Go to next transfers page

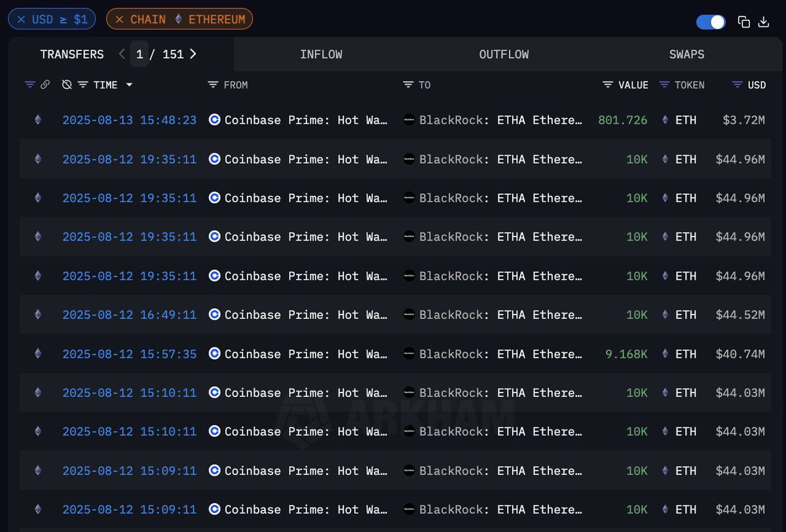point(193,54)
